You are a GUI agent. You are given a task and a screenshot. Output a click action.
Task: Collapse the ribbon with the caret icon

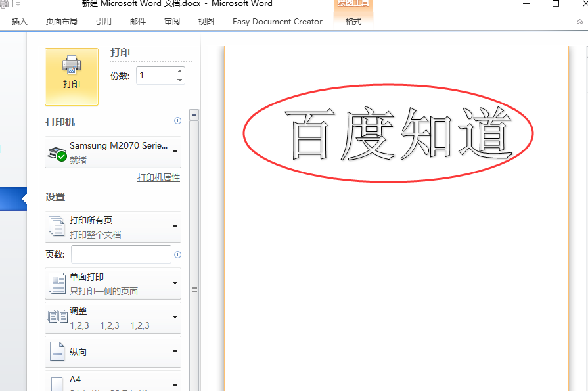click(579, 22)
